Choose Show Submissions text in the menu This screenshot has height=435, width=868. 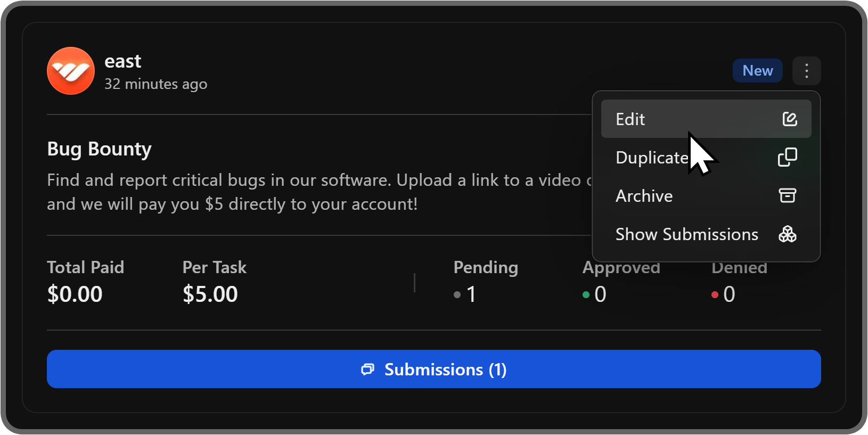click(x=686, y=234)
